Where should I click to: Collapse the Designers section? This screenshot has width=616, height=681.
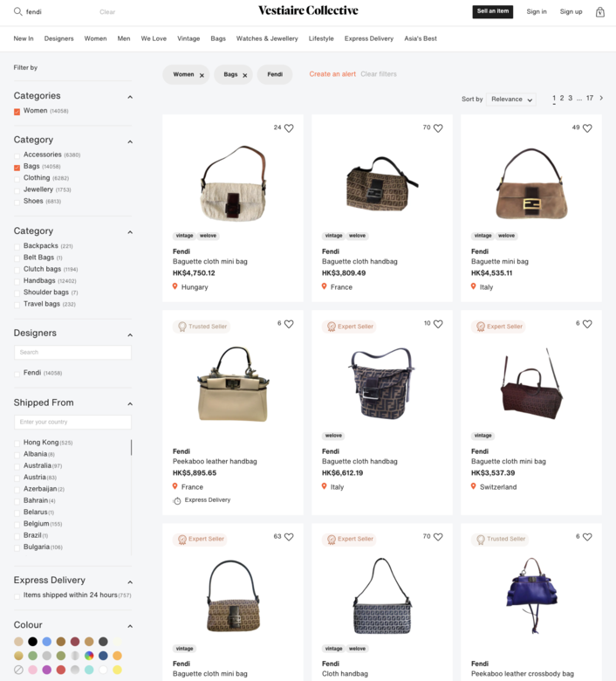(130, 335)
